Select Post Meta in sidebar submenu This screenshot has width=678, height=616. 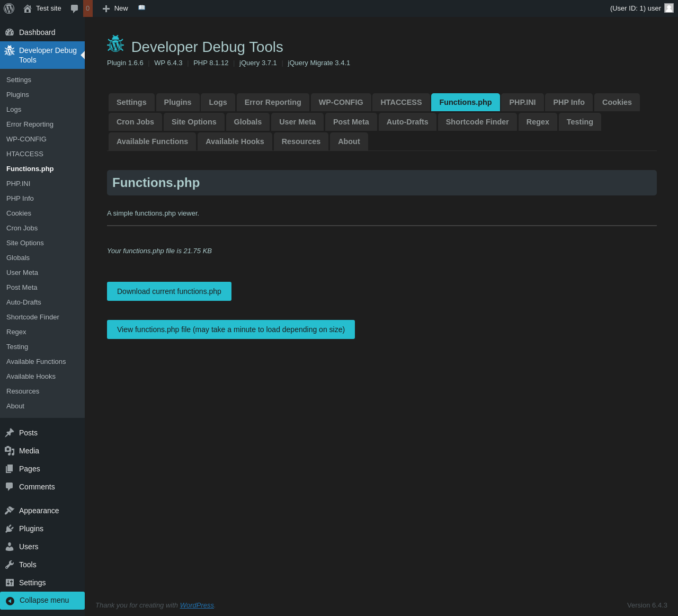[x=22, y=288]
